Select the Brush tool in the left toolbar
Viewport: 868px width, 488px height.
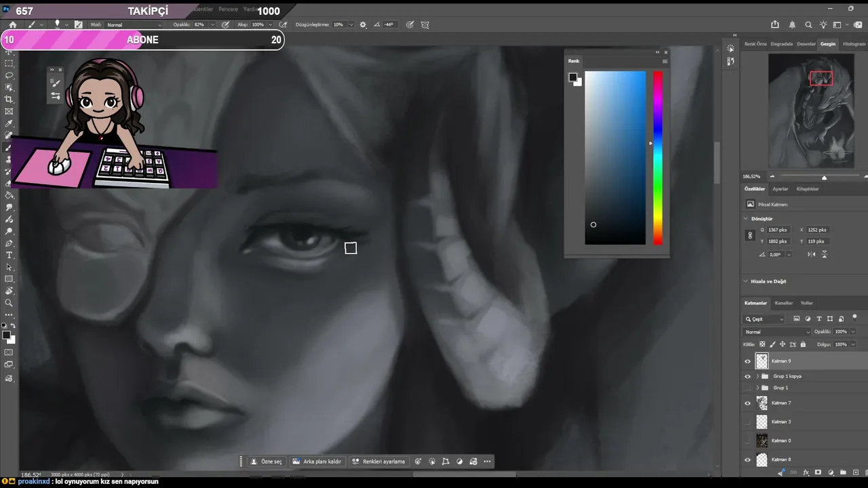[x=9, y=148]
